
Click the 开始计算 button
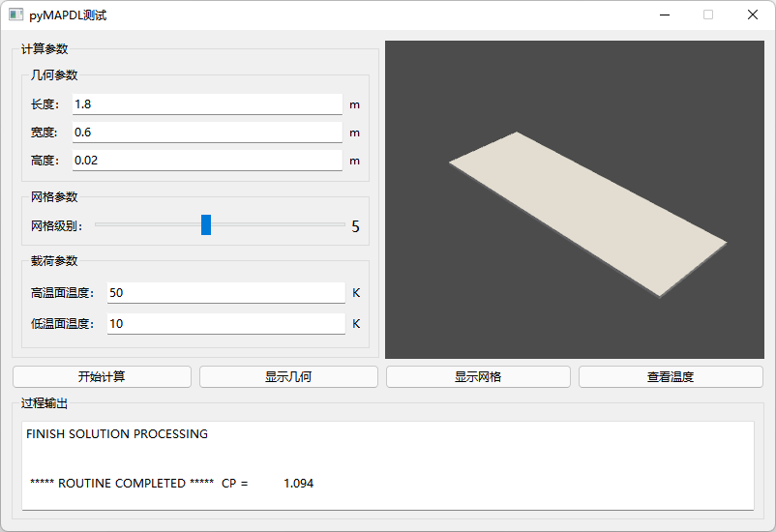[102, 377]
